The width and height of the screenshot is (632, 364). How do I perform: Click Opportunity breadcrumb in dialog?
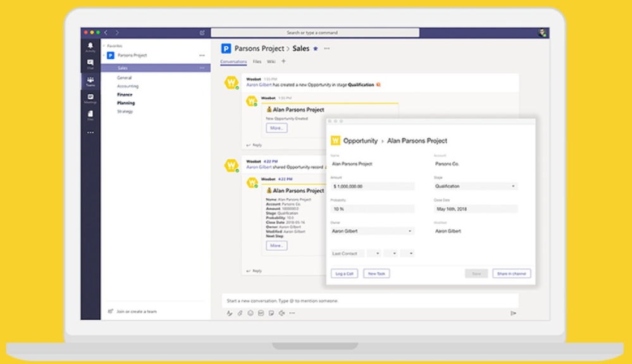pyautogui.click(x=361, y=141)
